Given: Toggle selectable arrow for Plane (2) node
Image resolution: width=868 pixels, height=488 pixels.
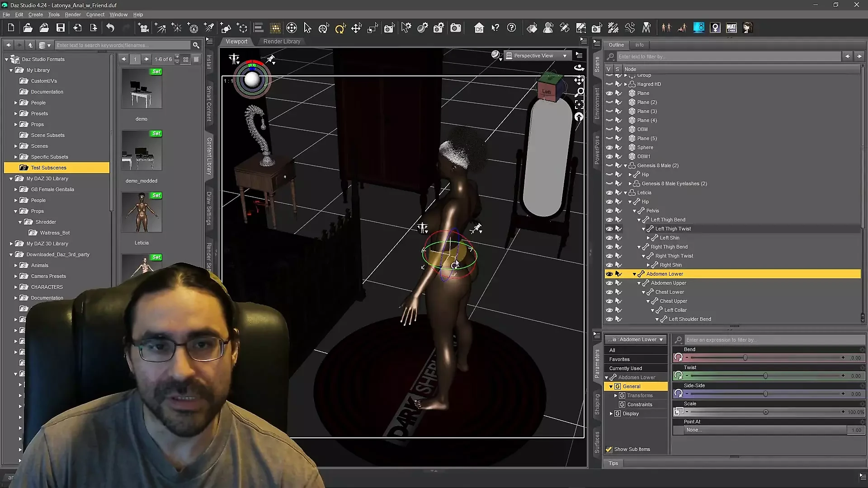Looking at the screenshot, I should pos(618,102).
